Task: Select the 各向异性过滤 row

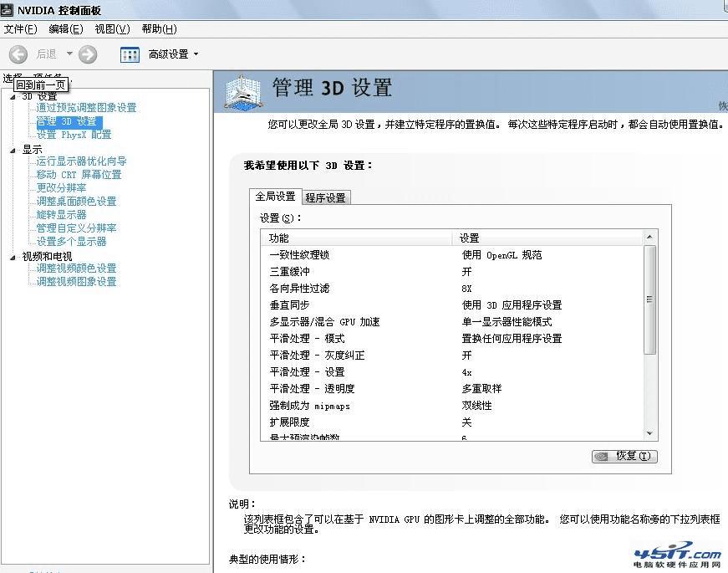Action: [451, 289]
